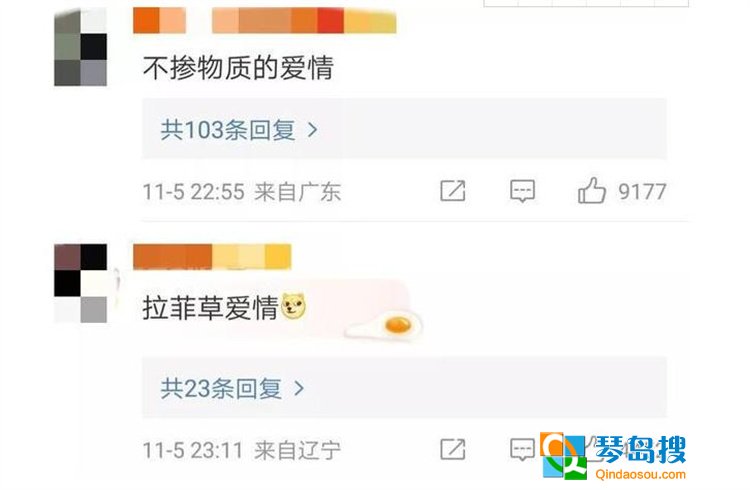Open reply bubble on the second comment
Screen dimensions: 750x490
click(522, 449)
